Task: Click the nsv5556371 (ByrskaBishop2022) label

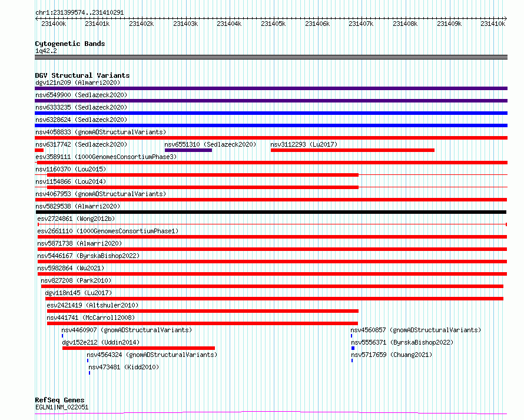Action: click(x=402, y=342)
